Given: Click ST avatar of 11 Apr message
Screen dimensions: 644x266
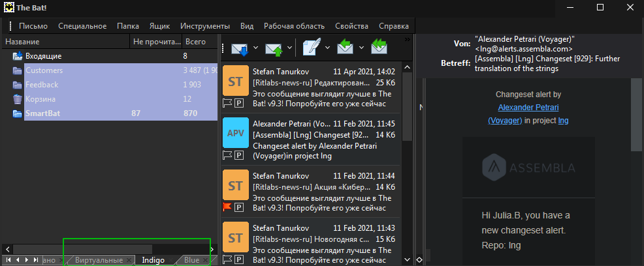Looking at the screenshot, I should click(235, 81).
